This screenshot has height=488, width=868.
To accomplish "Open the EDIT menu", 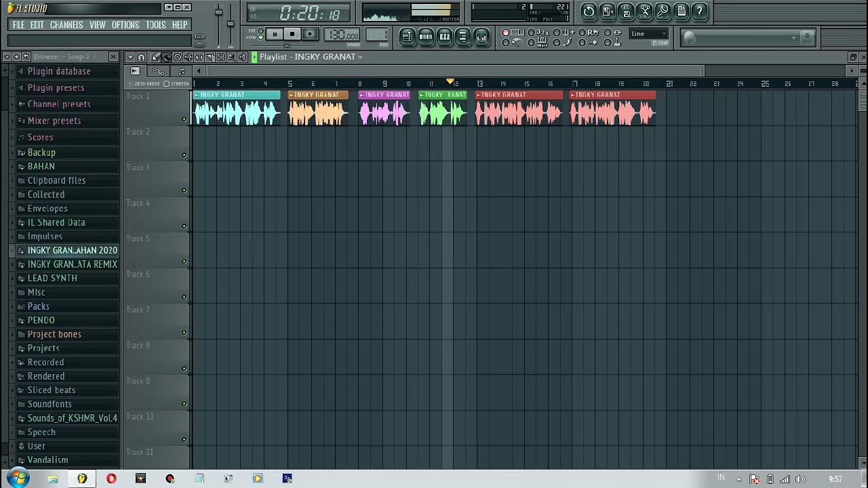I will point(37,25).
